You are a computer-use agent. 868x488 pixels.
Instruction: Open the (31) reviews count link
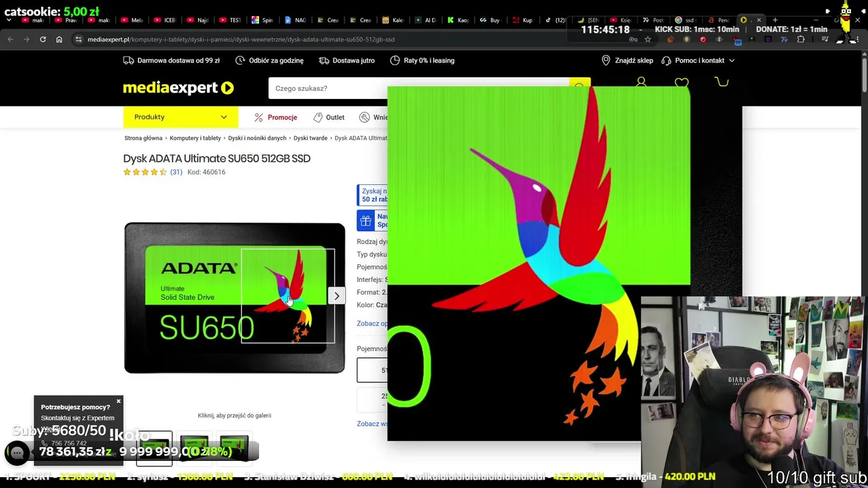pyautogui.click(x=176, y=172)
